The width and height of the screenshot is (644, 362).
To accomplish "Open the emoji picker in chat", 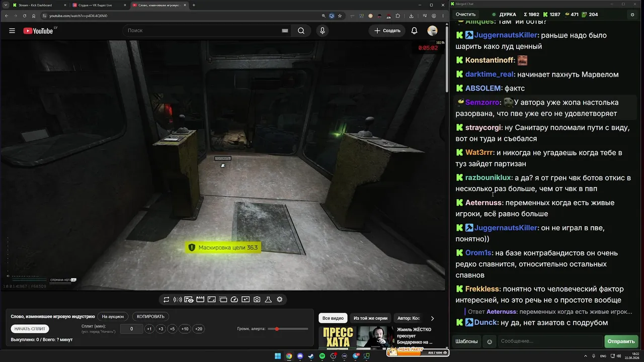I will point(490,341).
